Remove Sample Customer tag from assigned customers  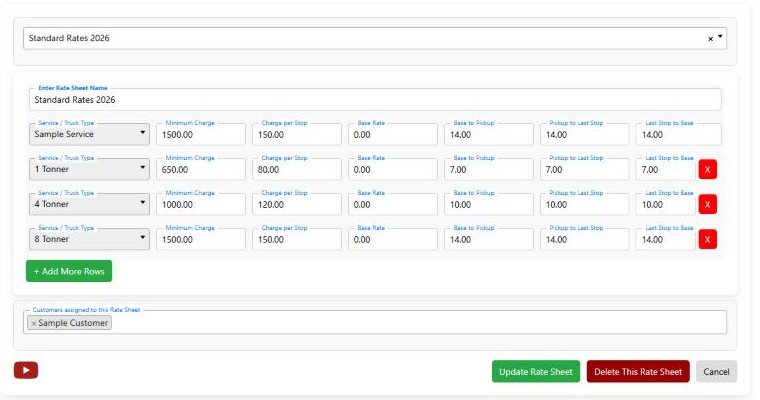click(33, 323)
